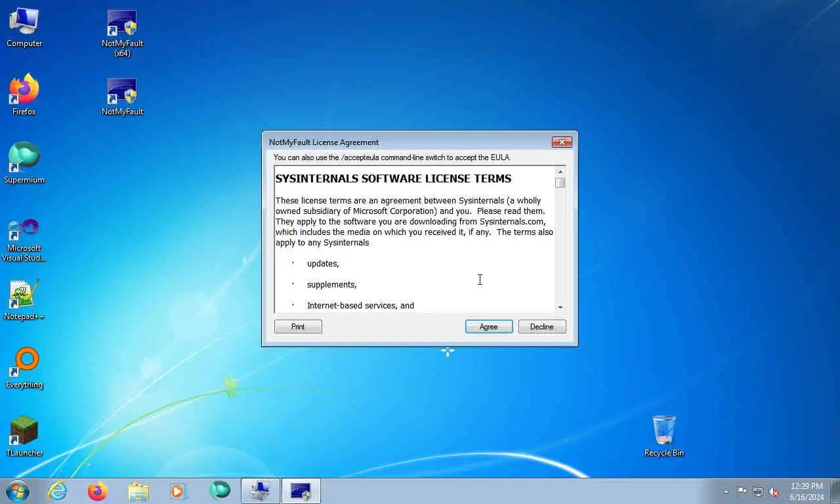Close the NotMyFault License Agreement dialog

[x=562, y=142]
